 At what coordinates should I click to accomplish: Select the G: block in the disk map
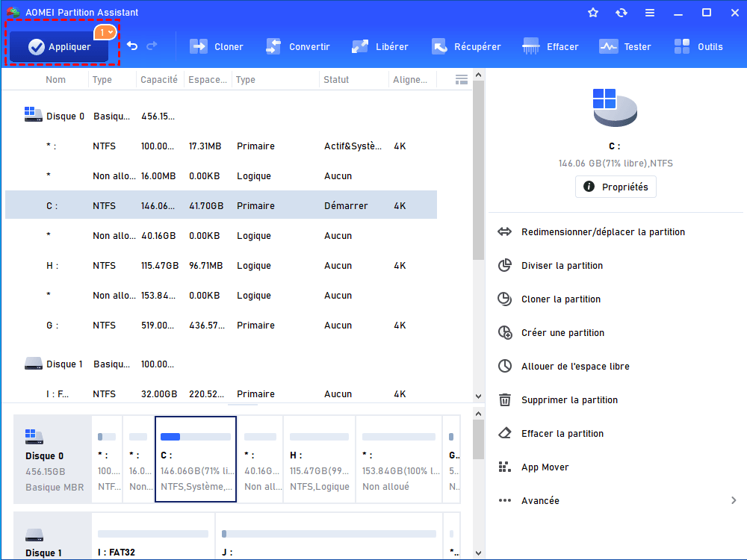452,459
